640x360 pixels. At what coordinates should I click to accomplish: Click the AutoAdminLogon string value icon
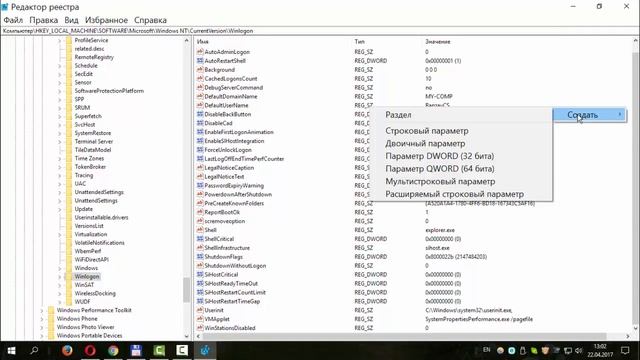[200, 52]
